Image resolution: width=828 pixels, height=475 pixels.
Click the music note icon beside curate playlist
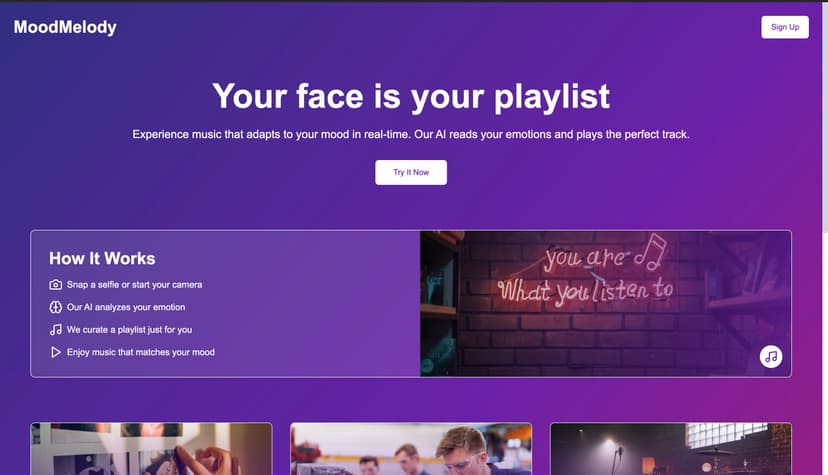[55, 330]
